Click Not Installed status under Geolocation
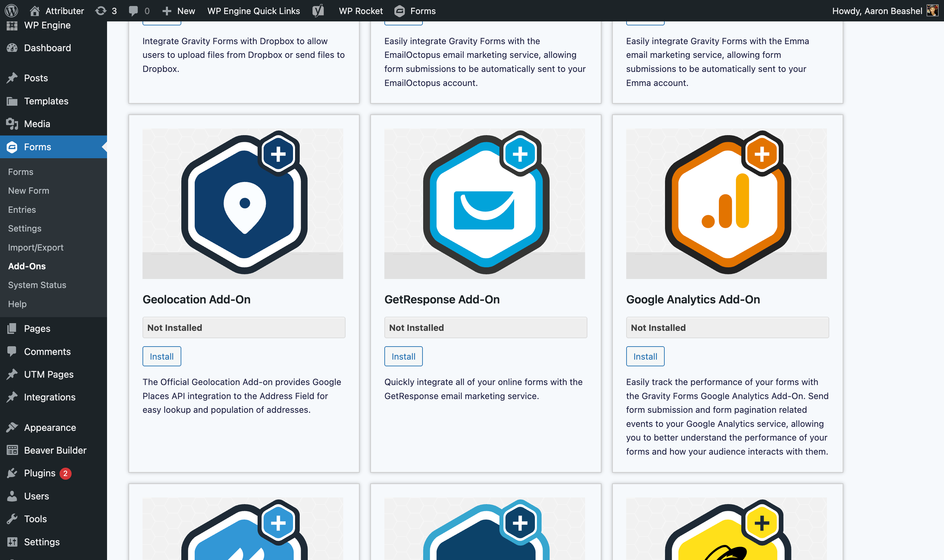944x560 pixels. point(244,328)
